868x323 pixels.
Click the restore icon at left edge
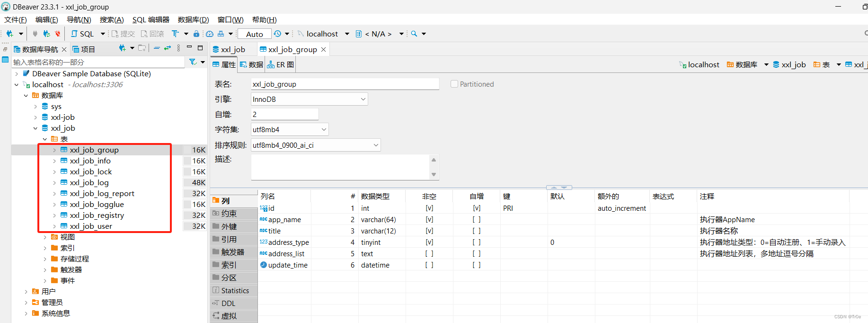5,49
